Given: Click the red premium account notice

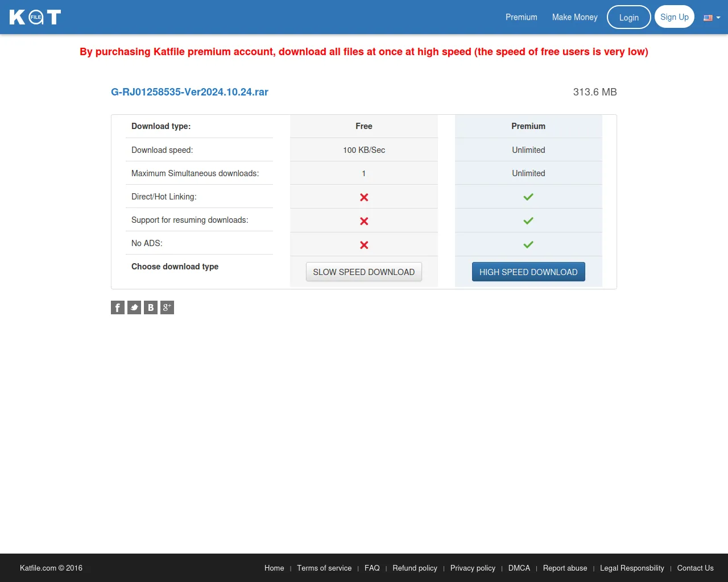Looking at the screenshot, I should [364, 52].
